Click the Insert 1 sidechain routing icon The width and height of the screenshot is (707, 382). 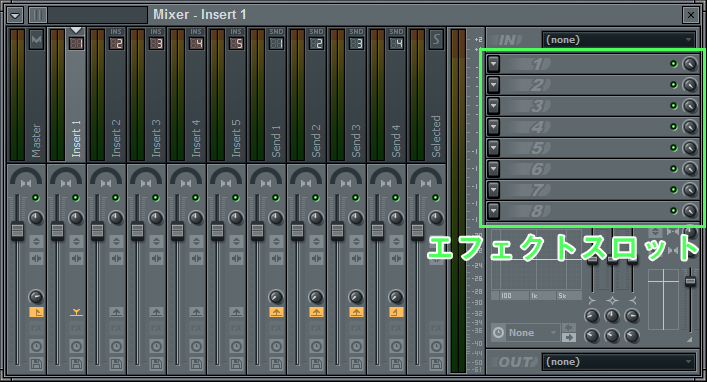tap(76, 312)
